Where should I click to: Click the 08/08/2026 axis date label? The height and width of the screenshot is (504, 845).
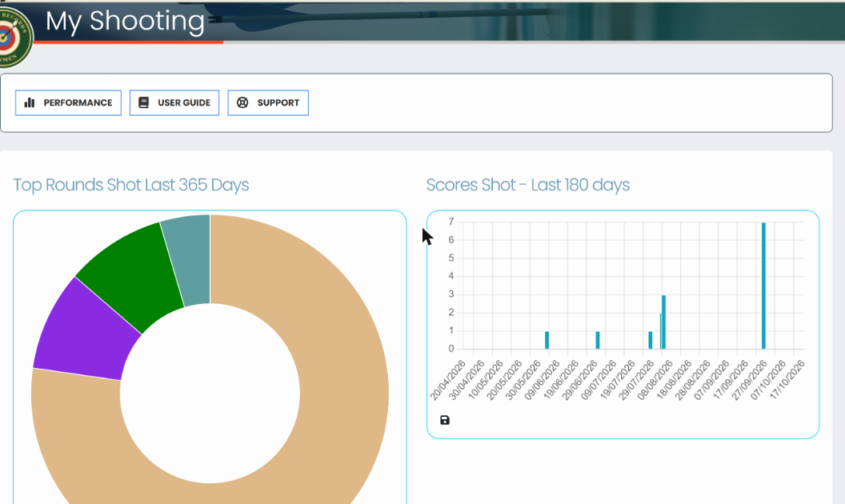tap(655, 380)
